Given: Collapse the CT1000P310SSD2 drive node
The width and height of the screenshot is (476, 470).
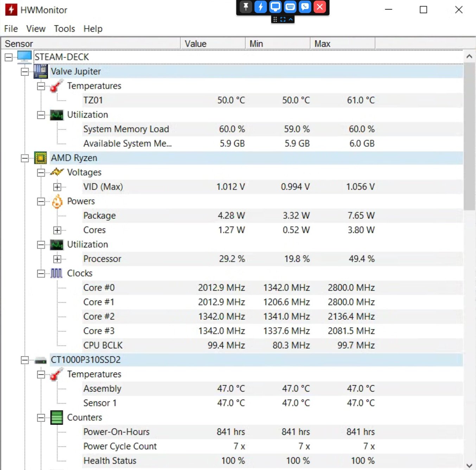Looking at the screenshot, I should [x=25, y=360].
